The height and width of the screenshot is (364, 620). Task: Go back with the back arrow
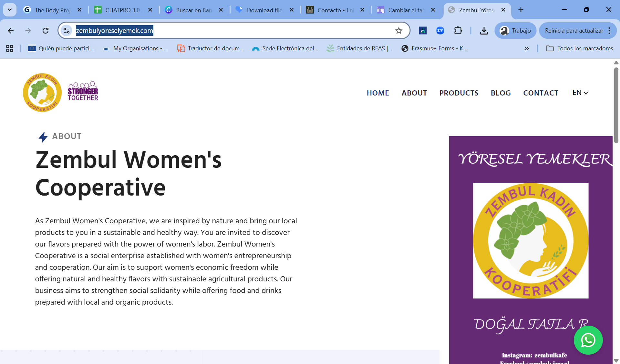[11, 31]
